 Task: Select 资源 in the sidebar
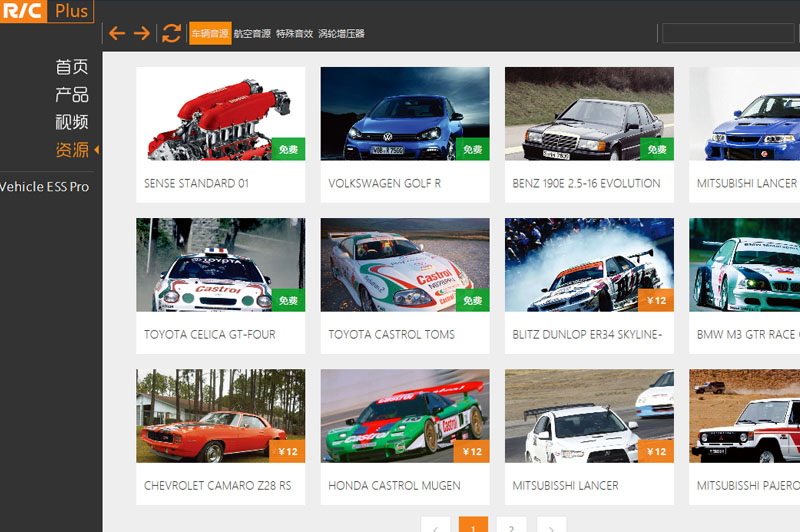(x=71, y=149)
